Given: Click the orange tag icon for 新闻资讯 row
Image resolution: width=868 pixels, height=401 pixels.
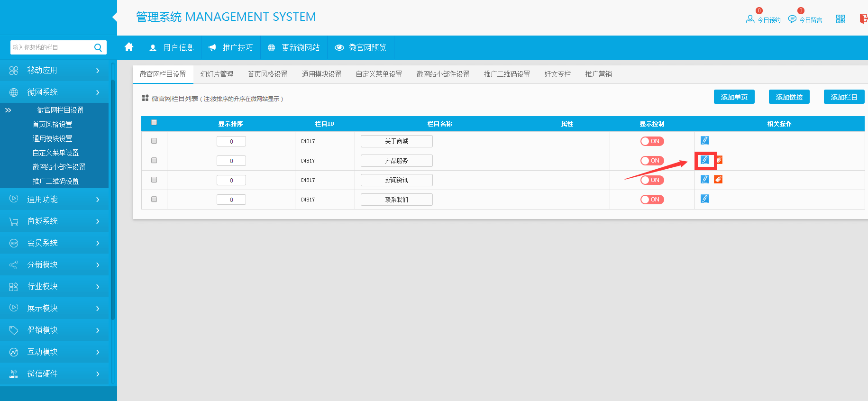Looking at the screenshot, I should 718,179.
